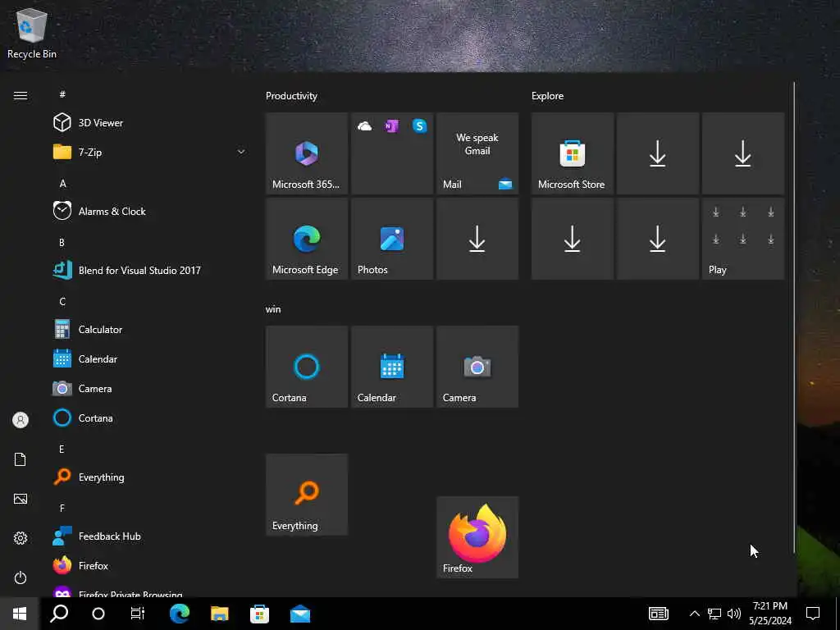Open the large Firefox tile

pyautogui.click(x=477, y=537)
